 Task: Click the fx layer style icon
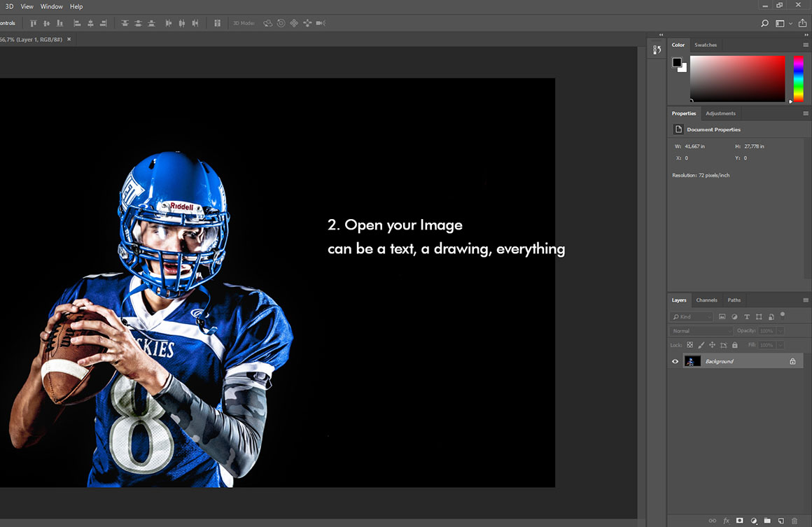[727, 521]
